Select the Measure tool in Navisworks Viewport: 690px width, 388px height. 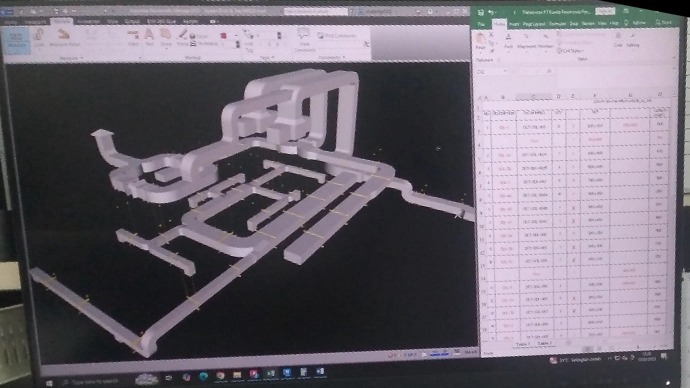coord(16,40)
